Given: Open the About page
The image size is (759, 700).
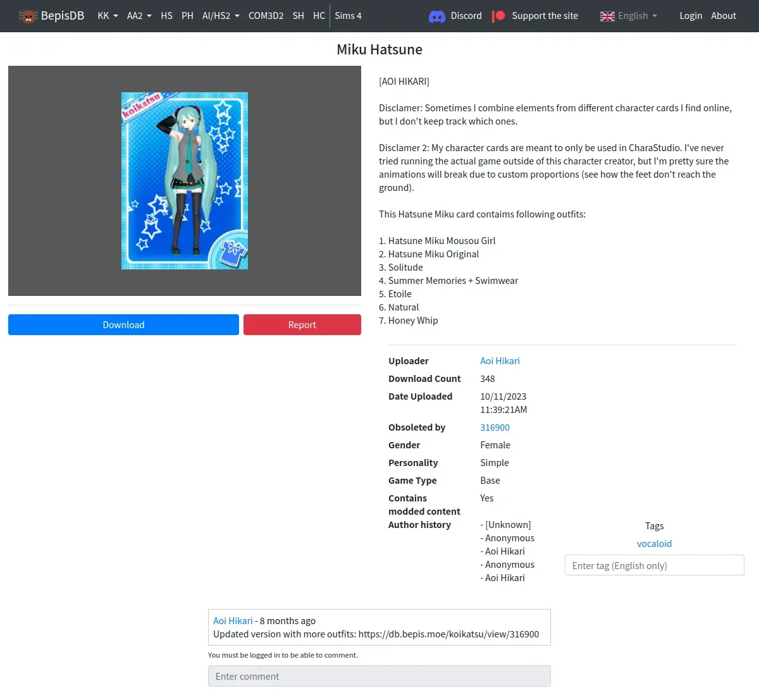Looking at the screenshot, I should 724,16.
